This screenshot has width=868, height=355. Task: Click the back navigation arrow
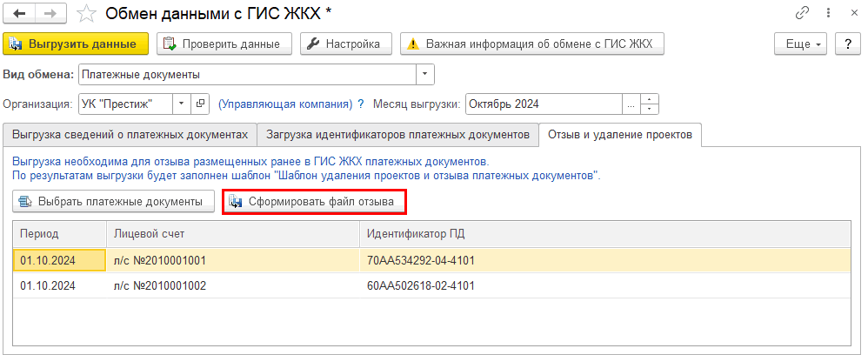pyautogui.click(x=19, y=14)
